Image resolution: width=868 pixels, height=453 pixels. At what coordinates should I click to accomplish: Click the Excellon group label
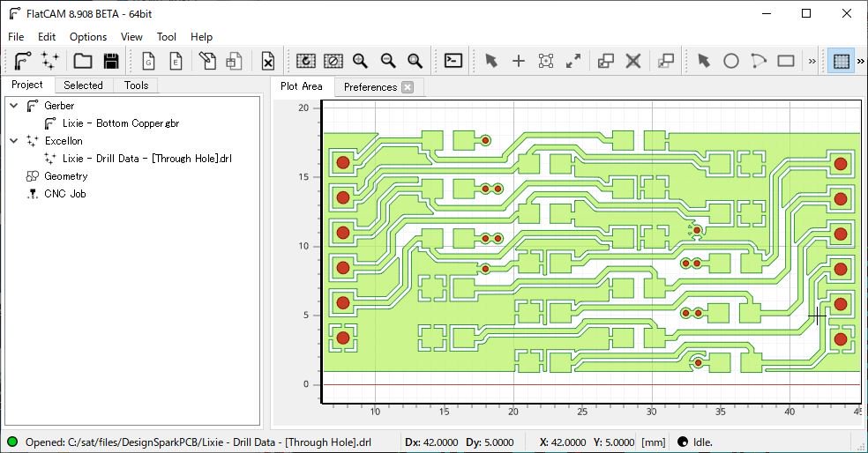tap(64, 141)
